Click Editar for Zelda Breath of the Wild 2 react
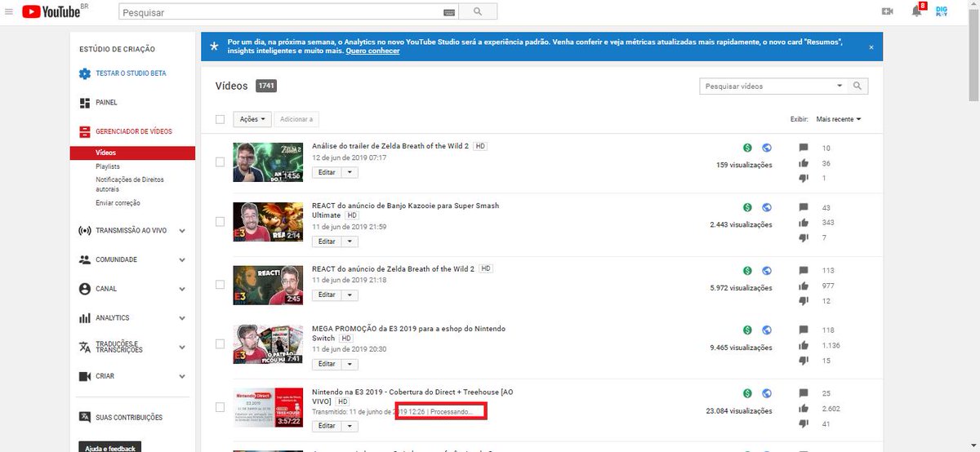This screenshot has height=452, width=980. point(327,295)
